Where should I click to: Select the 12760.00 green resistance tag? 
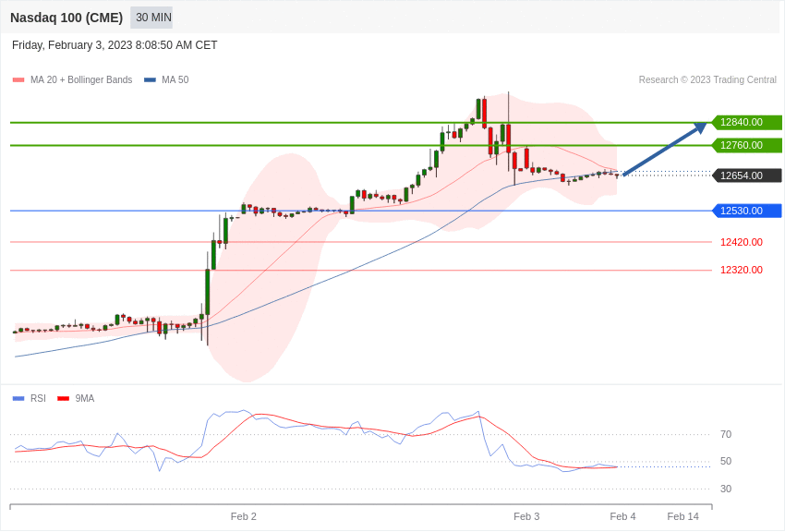point(747,145)
